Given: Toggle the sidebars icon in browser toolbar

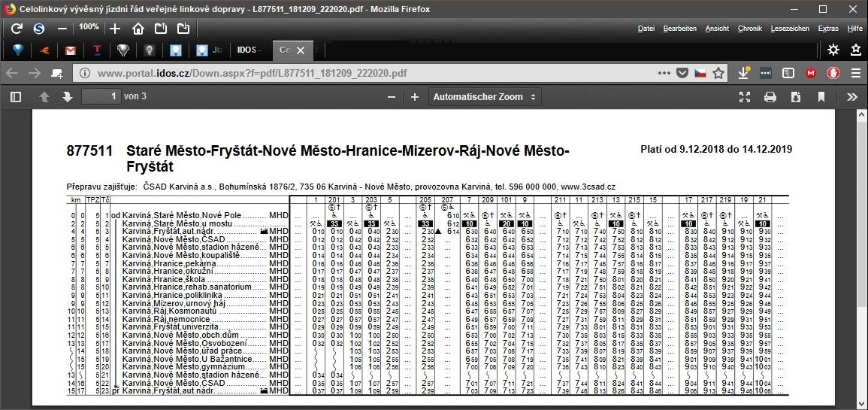Looking at the screenshot, I should [788, 73].
